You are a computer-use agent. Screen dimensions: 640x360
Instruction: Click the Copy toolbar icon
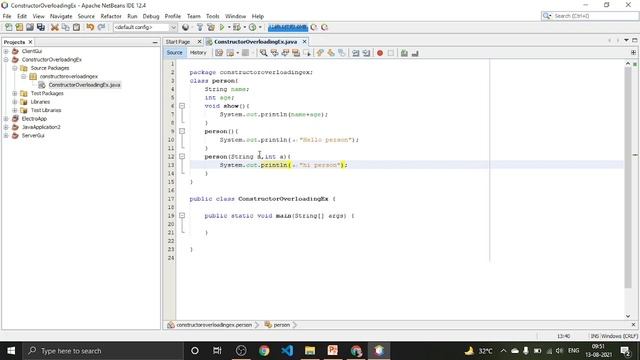pos(65,27)
